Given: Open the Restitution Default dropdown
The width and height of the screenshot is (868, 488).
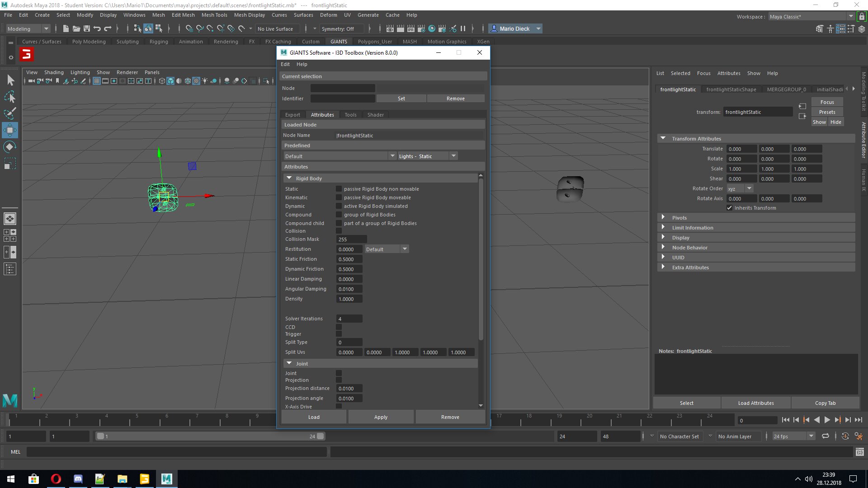Looking at the screenshot, I should point(387,249).
